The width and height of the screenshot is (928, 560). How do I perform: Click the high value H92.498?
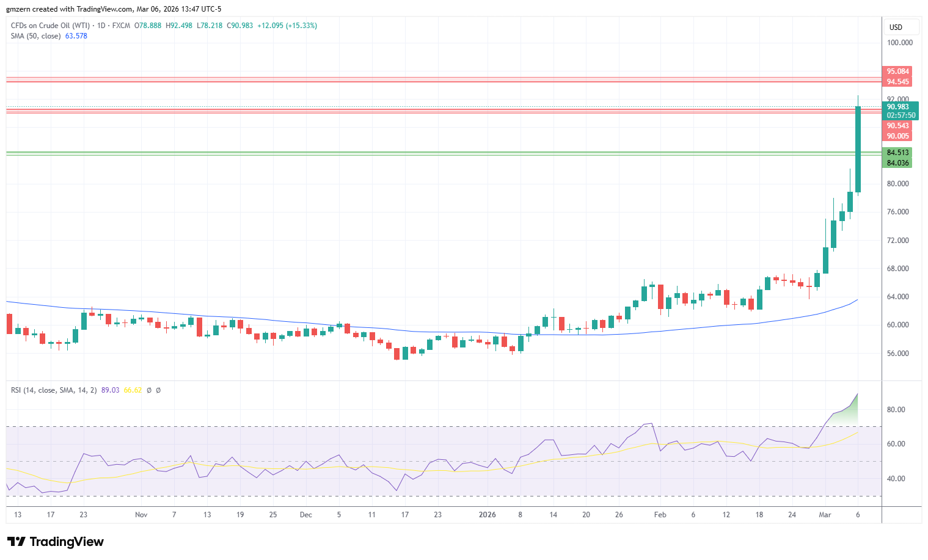point(179,26)
